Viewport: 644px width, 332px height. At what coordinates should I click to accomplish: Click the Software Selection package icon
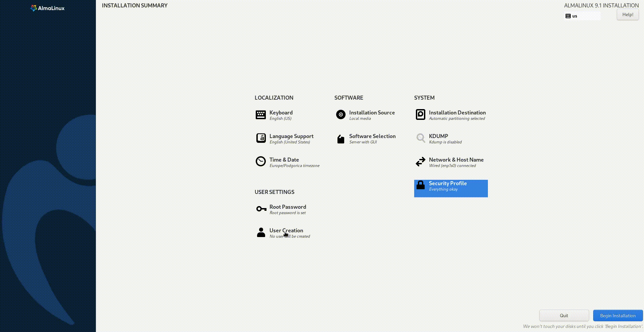[x=341, y=139]
